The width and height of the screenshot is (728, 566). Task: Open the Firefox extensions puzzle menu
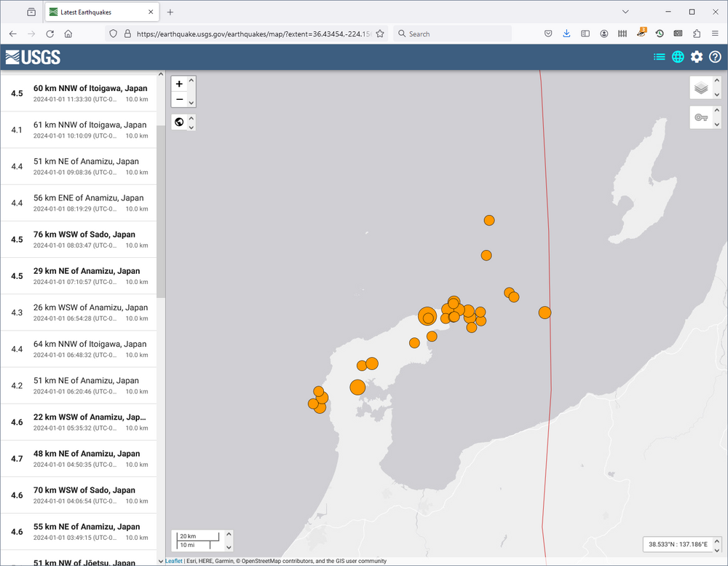697,34
